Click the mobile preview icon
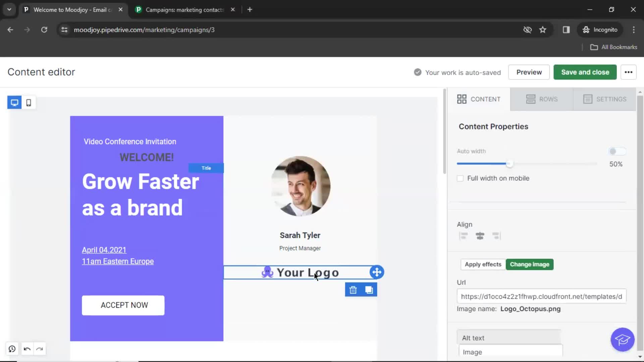This screenshot has width=644, height=362. pos(29,103)
